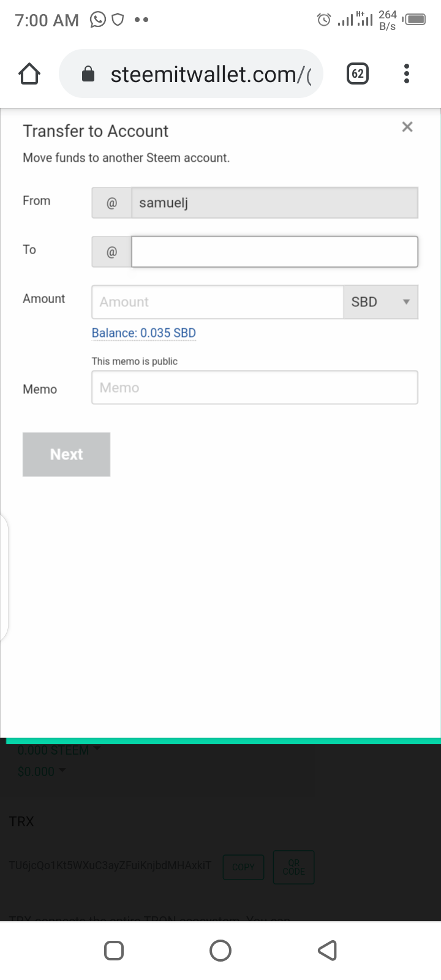Close the Transfer to Account dialog

[x=407, y=127]
